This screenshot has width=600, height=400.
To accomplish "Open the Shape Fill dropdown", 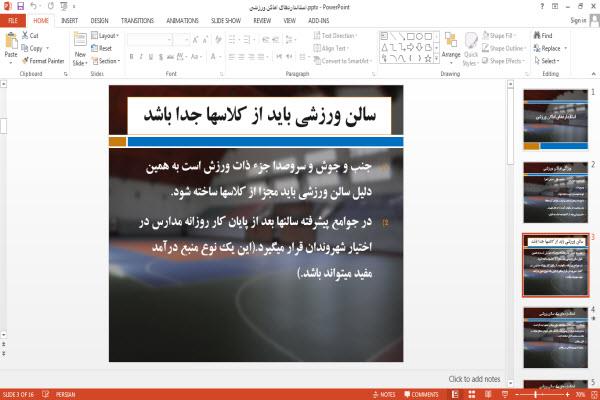I will click(499, 36).
